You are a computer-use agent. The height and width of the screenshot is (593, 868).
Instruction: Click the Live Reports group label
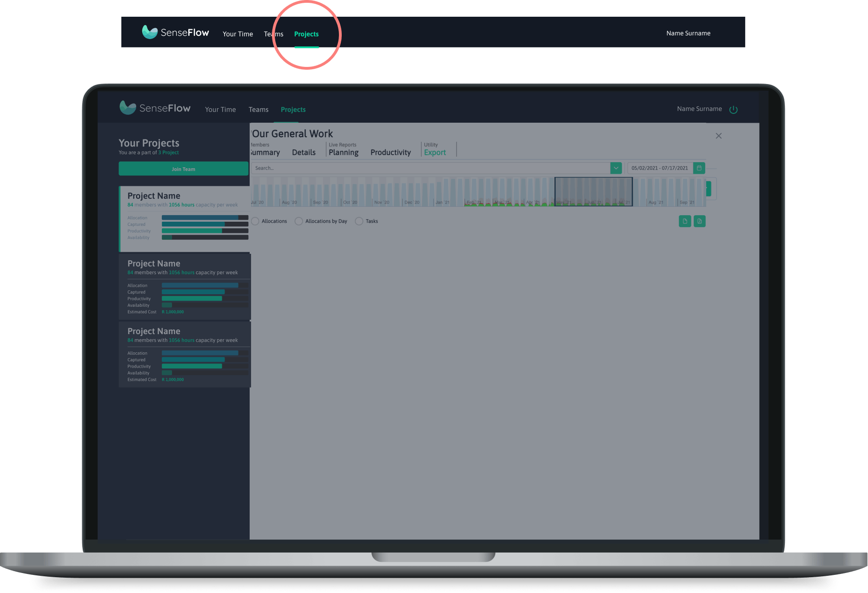(343, 145)
